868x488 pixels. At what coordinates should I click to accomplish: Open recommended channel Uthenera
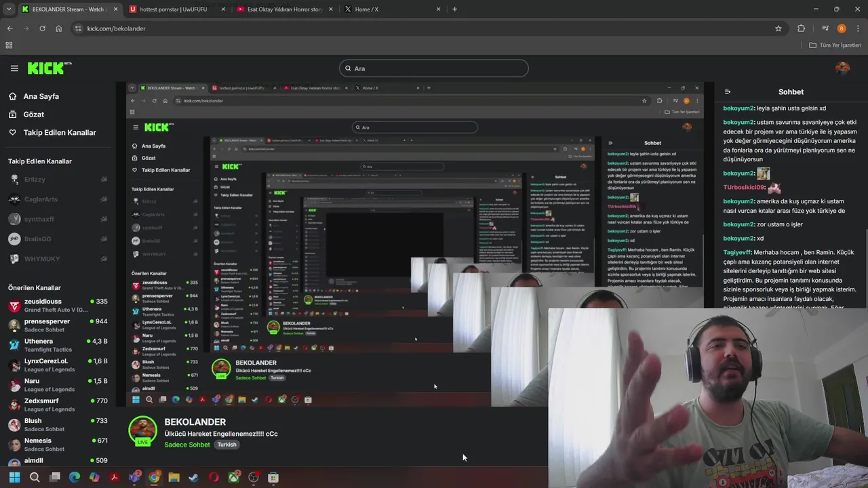pos(58,345)
